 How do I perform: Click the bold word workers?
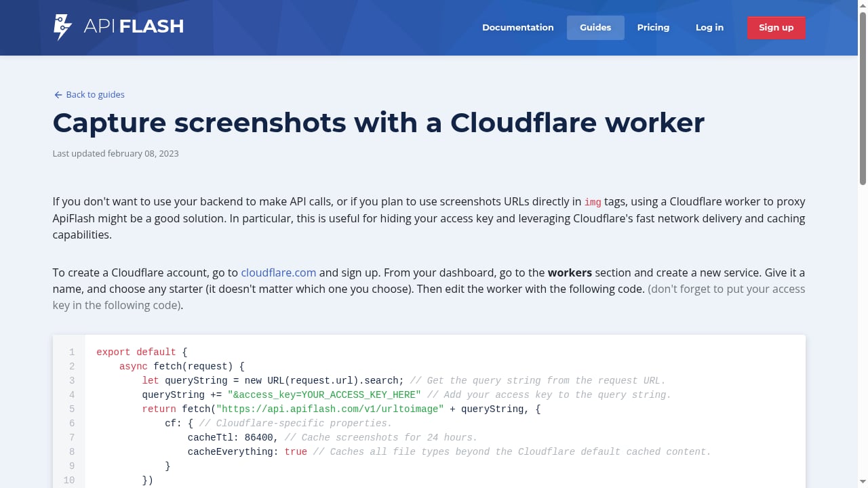click(570, 272)
